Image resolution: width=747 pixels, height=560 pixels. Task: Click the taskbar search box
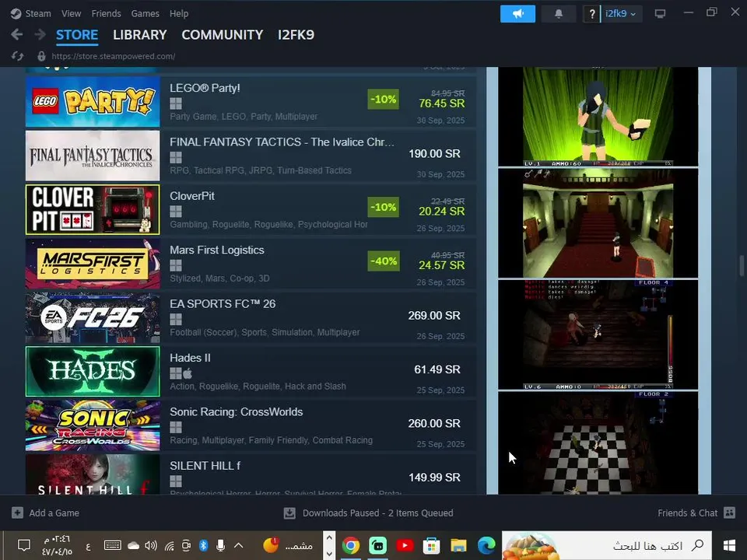pyautogui.click(x=607, y=546)
